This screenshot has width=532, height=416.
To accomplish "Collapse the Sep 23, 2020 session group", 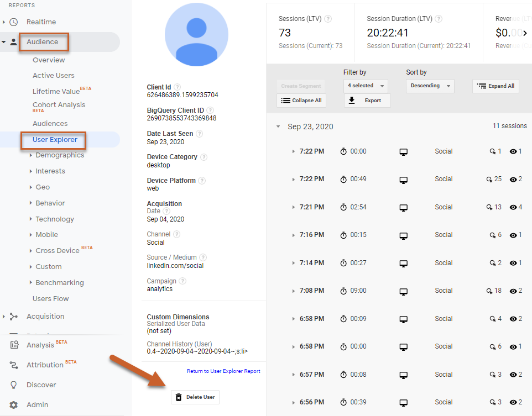I will click(x=278, y=127).
